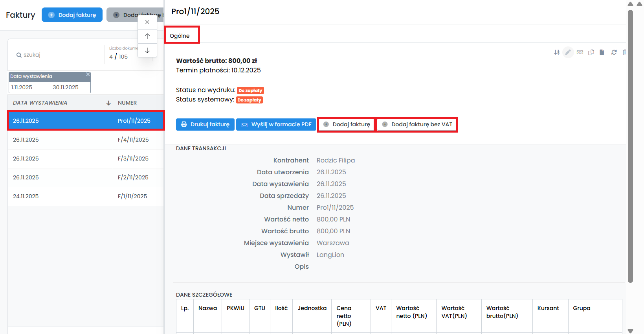The image size is (644, 334).
Task: Sort by DATA WYSTAWIENIA column arrow
Action: tap(108, 103)
